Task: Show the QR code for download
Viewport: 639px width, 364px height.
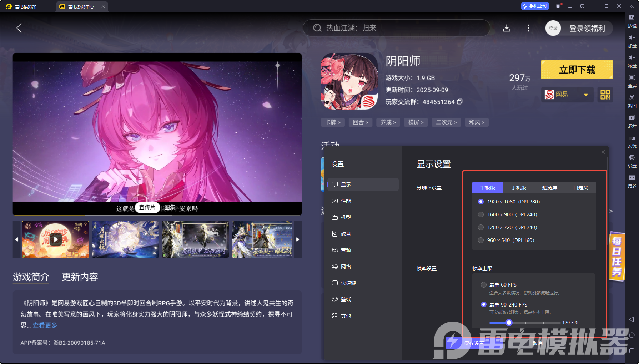Action: pyautogui.click(x=605, y=95)
